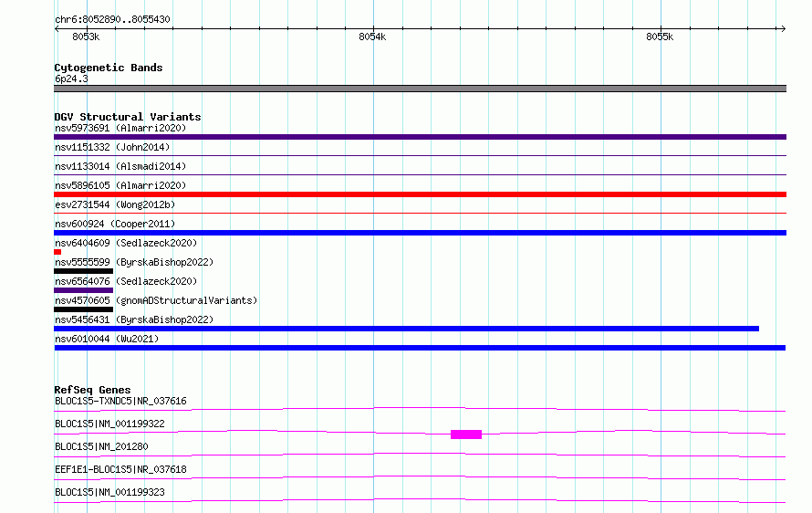Click the 8053k ruler tick label
This screenshot has height=513, width=812.
(x=86, y=37)
